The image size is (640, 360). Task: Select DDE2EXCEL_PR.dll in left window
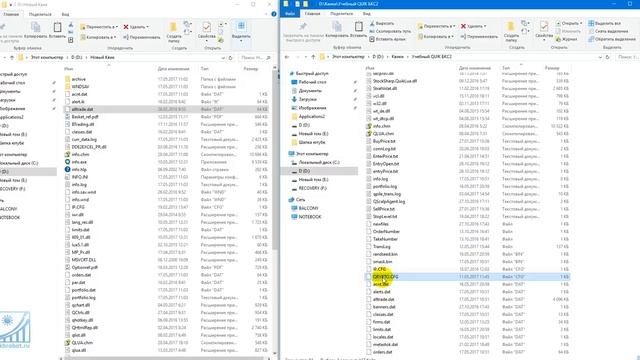(89, 147)
